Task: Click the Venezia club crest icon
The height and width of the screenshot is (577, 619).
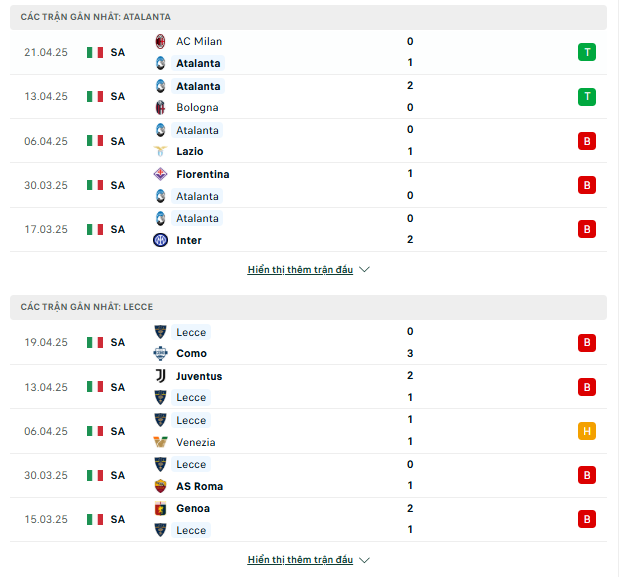Action: (x=160, y=442)
